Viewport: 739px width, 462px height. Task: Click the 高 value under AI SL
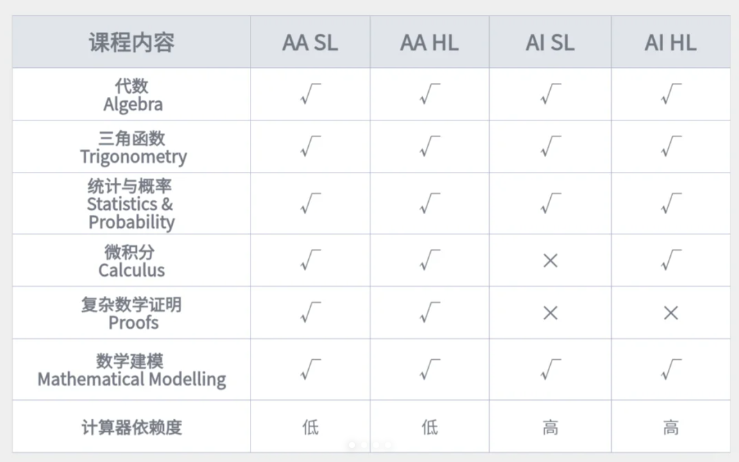pos(550,428)
